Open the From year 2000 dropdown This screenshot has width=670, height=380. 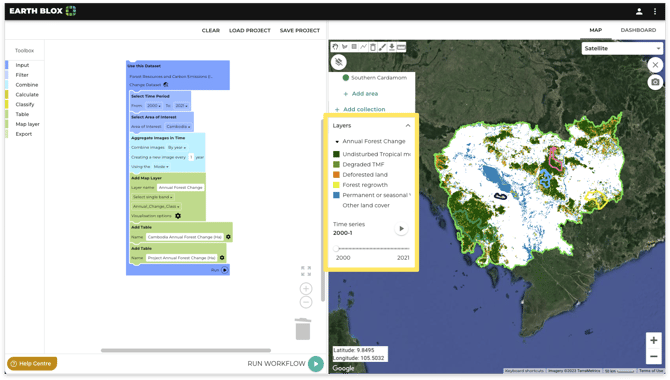154,106
